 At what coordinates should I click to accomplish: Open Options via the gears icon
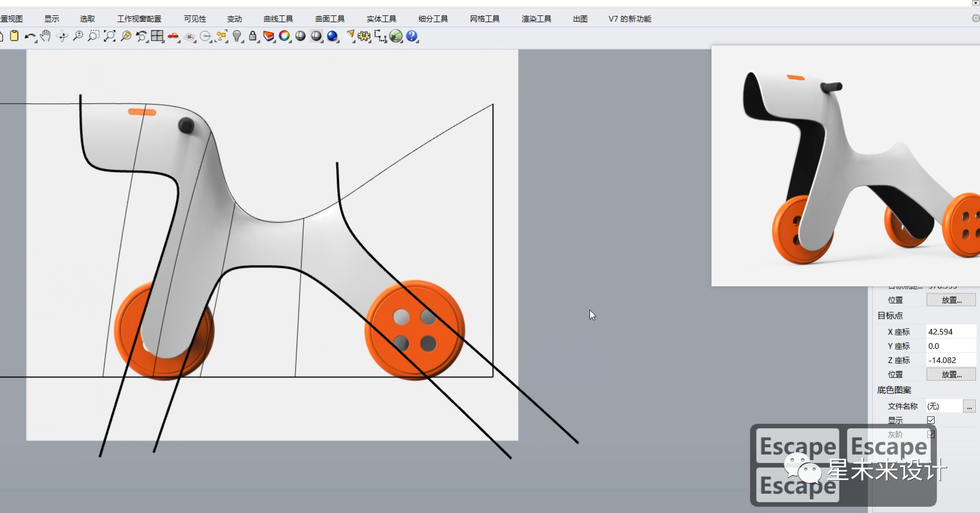[364, 36]
